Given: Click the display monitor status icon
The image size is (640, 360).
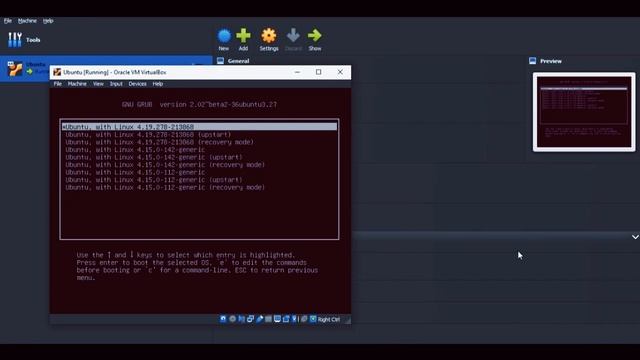Looking at the screenshot, I should pos(277,319).
